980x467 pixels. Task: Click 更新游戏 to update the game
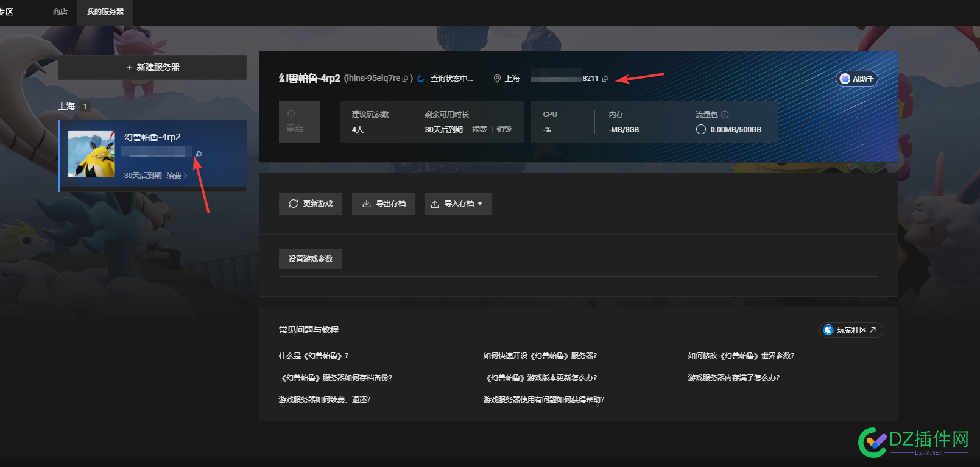(x=311, y=204)
